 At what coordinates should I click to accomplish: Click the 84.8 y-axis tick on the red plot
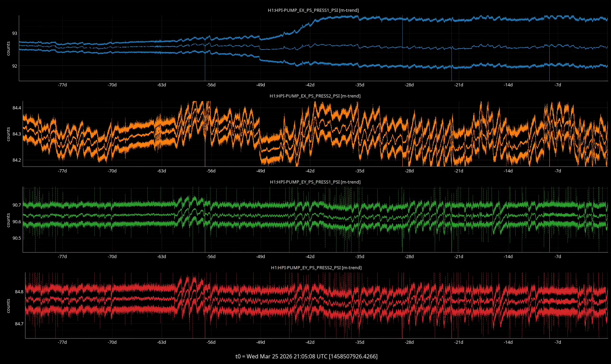[19, 292]
